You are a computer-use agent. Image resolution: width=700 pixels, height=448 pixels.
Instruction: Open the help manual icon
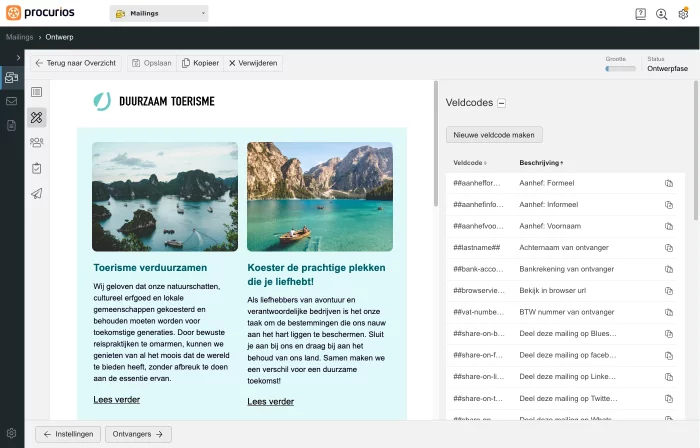(x=640, y=14)
